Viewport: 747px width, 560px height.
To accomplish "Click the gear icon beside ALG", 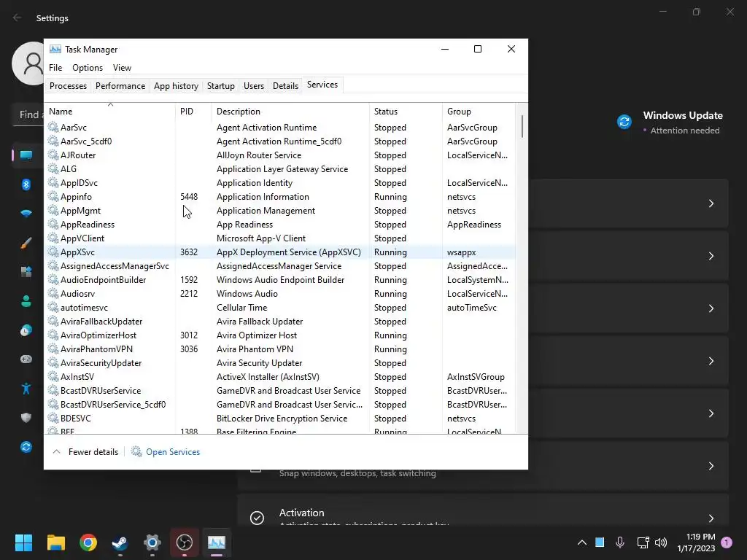I will coord(53,168).
